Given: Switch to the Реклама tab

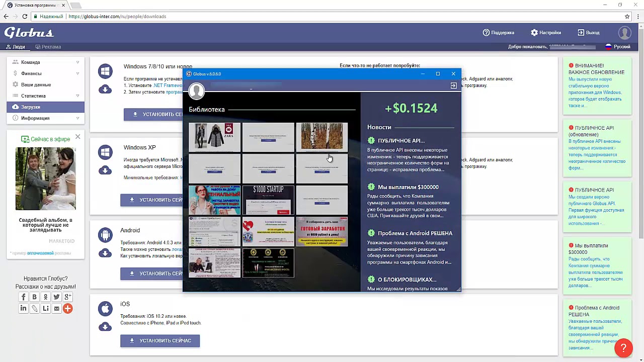Looking at the screenshot, I should pos(48,47).
